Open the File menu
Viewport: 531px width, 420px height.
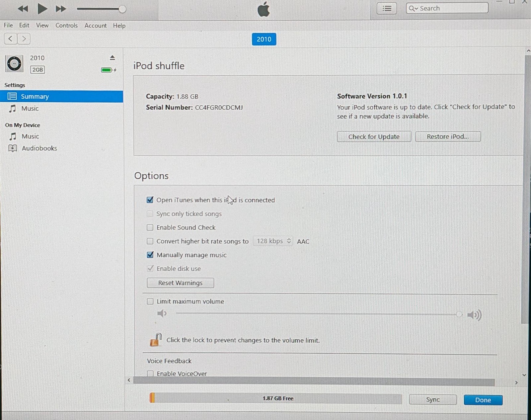[x=8, y=25]
